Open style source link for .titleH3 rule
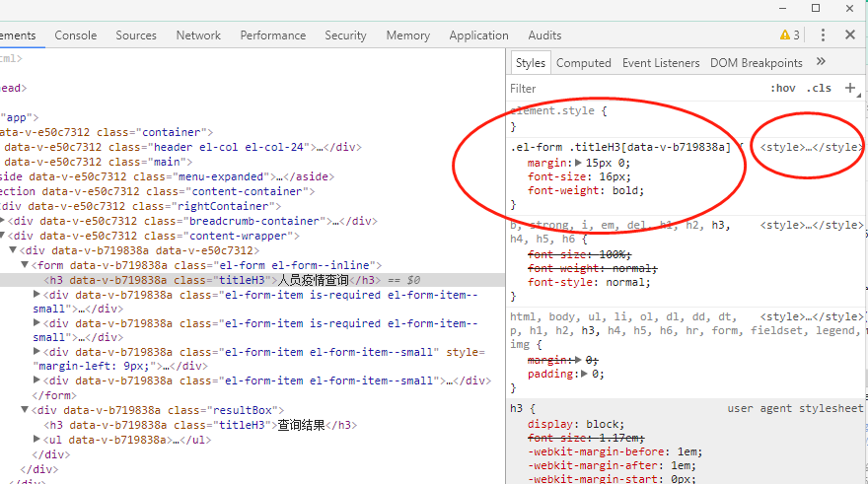The image size is (868, 484). click(x=812, y=147)
